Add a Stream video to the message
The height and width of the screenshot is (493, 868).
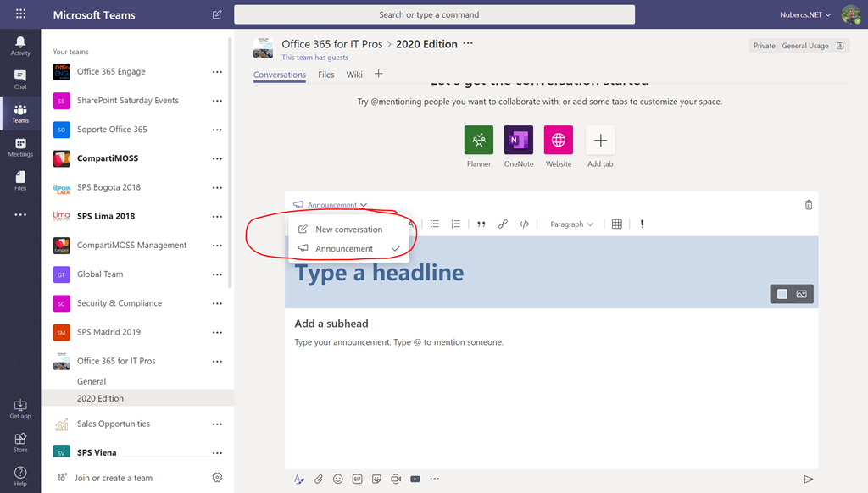(415, 479)
